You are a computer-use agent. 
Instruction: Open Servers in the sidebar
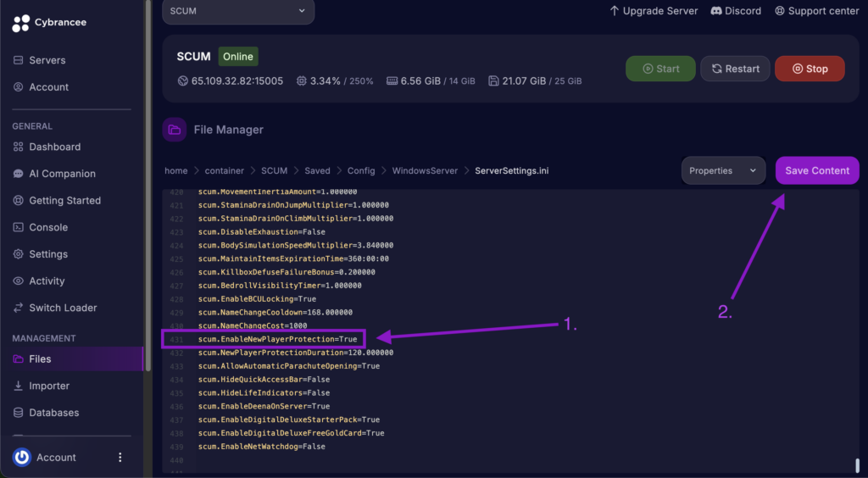point(39,60)
